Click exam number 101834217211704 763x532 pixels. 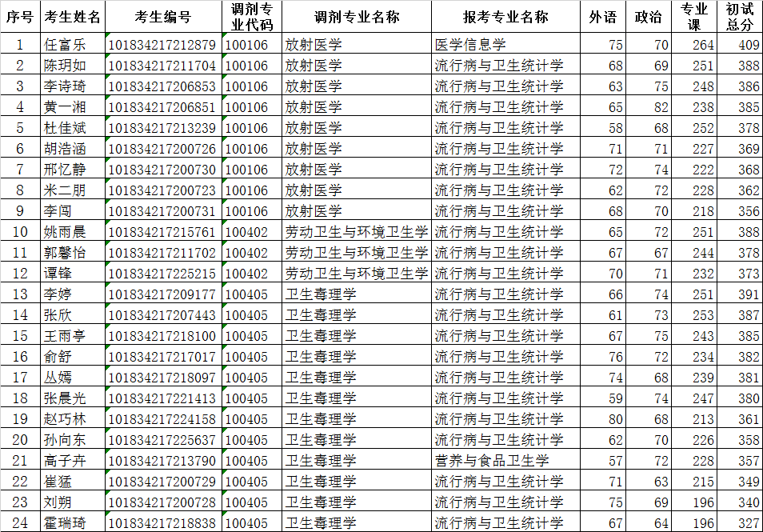[162, 66]
